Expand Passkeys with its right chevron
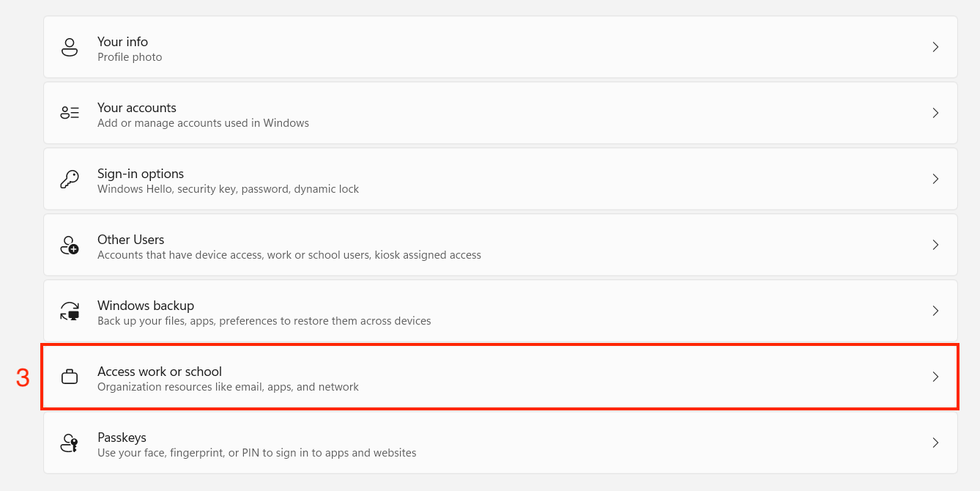This screenshot has height=491, width=980. click(x=935, y=443)
